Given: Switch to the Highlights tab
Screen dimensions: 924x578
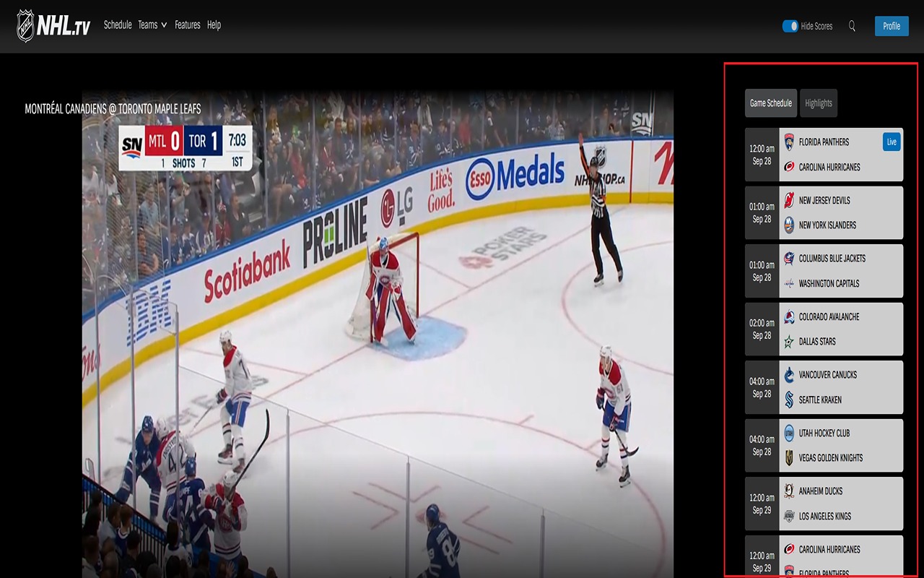Looking at the screenshot, I should pyautogui.click(x=819, y=103).
